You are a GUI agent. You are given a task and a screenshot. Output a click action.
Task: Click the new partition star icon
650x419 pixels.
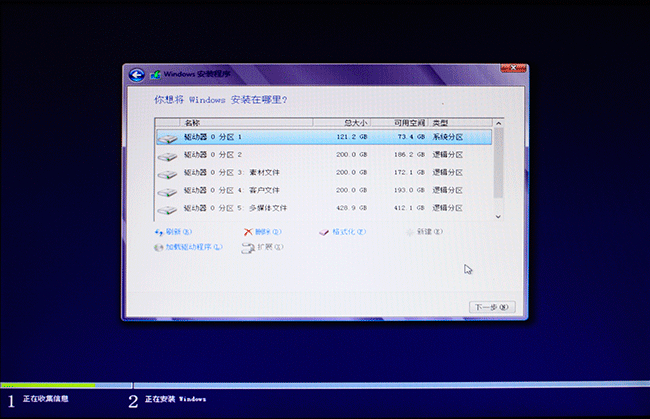click(410, 232)
